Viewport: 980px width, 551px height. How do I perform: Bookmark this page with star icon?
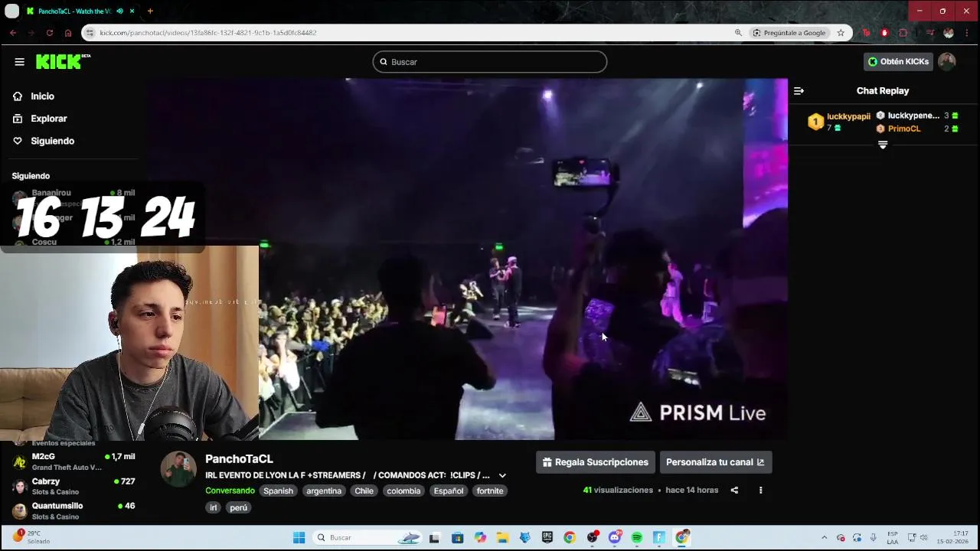841,33
